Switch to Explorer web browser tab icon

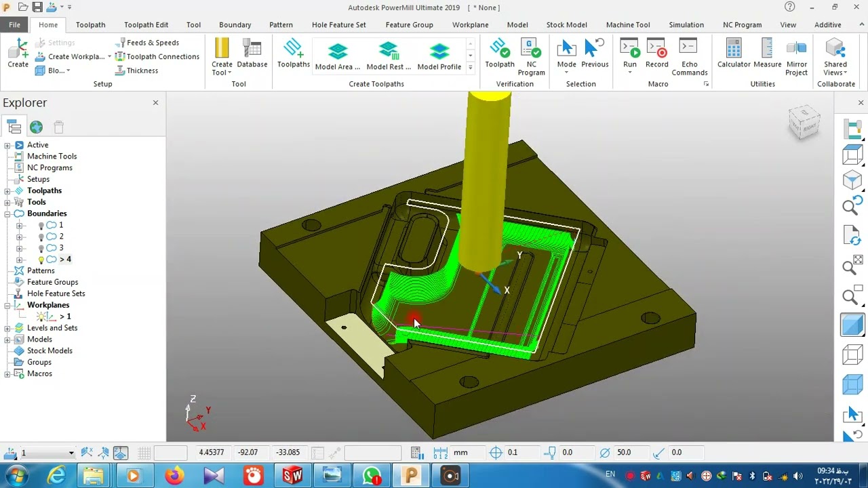coord(36,127)
